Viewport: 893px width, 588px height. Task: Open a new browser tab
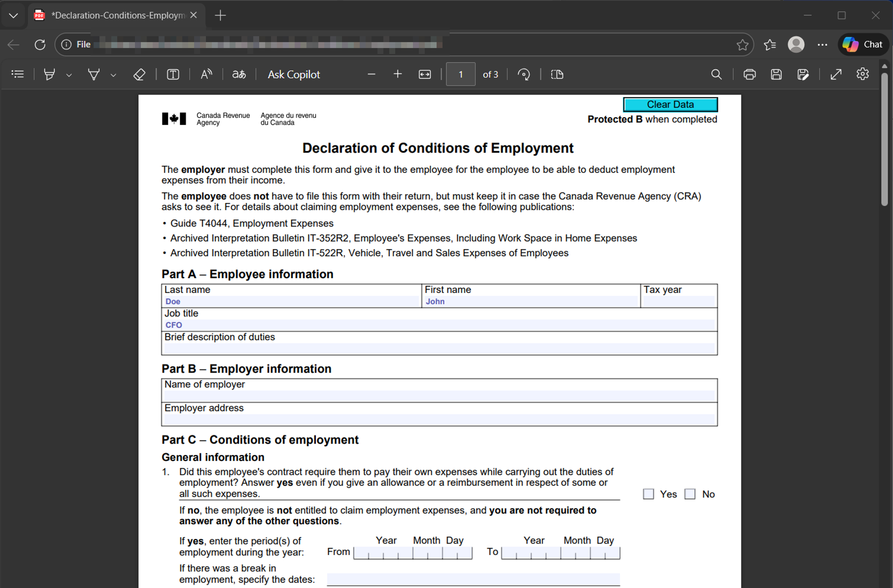click(x=220, y=15)
